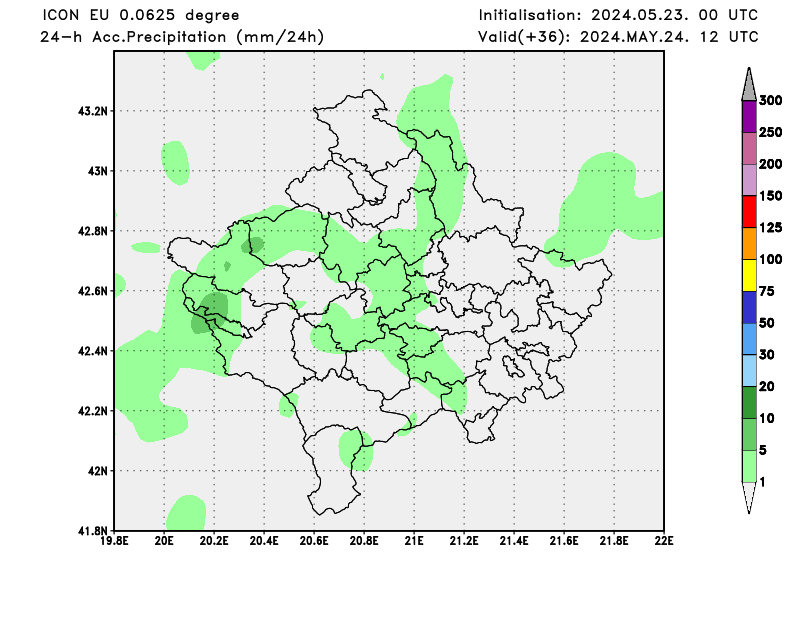Click the 21.6E longitude axis label
Viewport: 800px width, 618px height.
coord(564,540)
